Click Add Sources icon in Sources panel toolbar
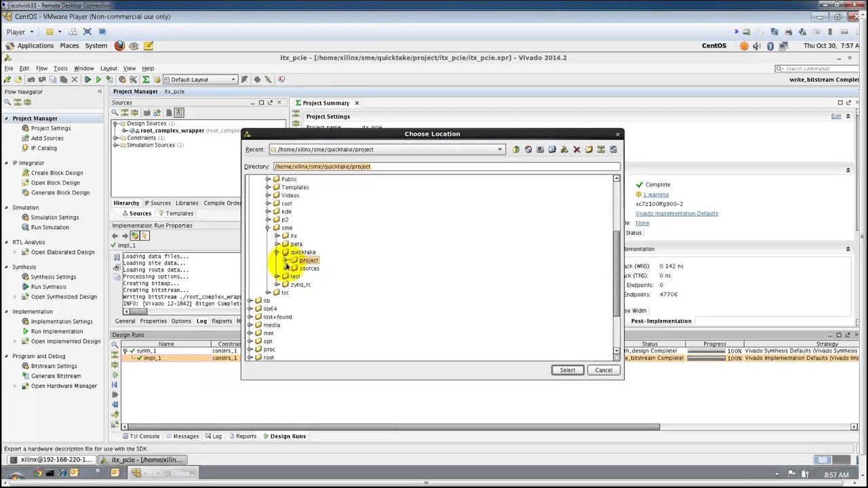The height and width of the screenshot is (488, 868). (157, 113)
